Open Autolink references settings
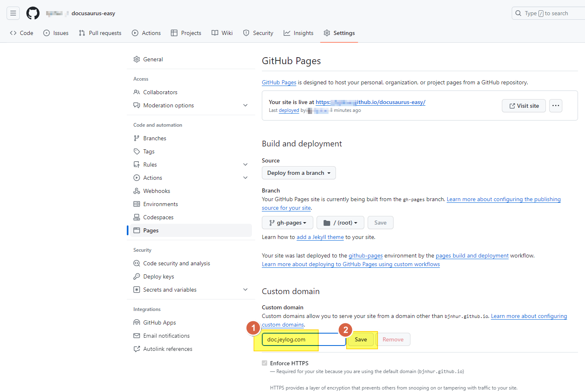This screenshot has width=585, height=392. pos(191,349)
